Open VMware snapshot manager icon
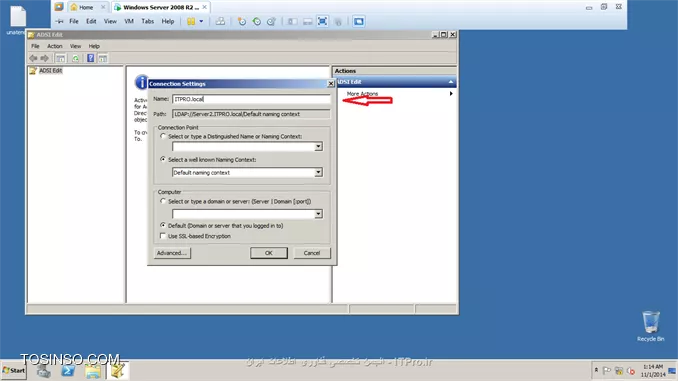Viewport: 678px width, 381px height. click(271, 21)
